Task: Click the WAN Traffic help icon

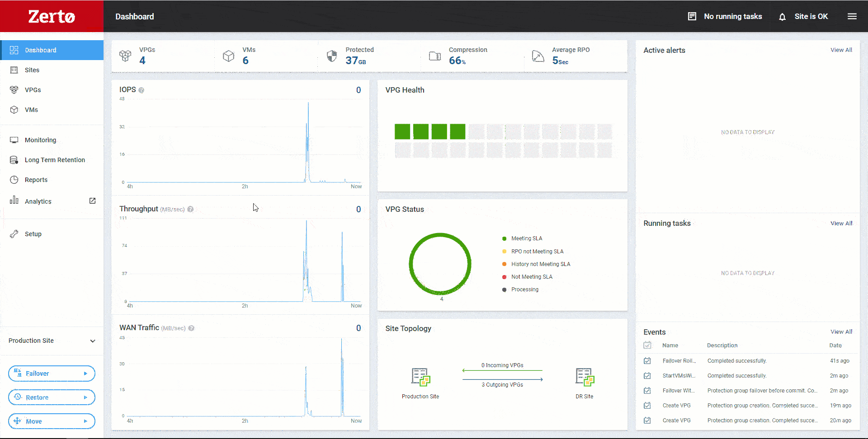Action: (191, 328)
